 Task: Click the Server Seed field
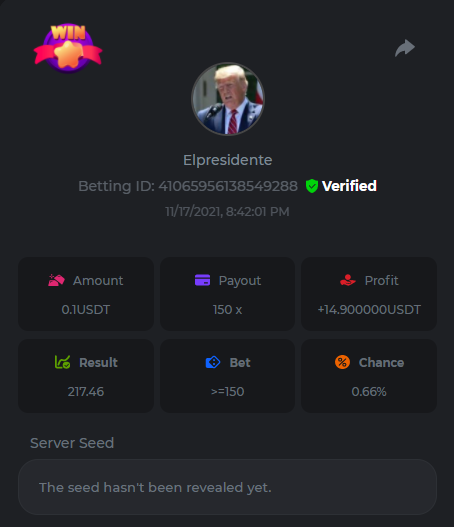228,487
